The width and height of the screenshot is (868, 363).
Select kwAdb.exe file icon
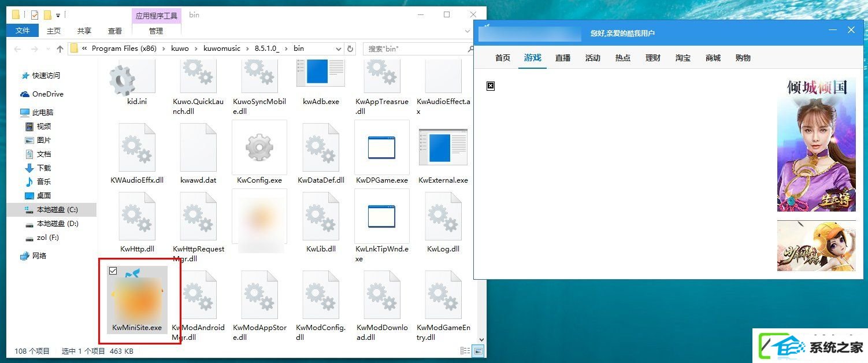click(321, 73)
